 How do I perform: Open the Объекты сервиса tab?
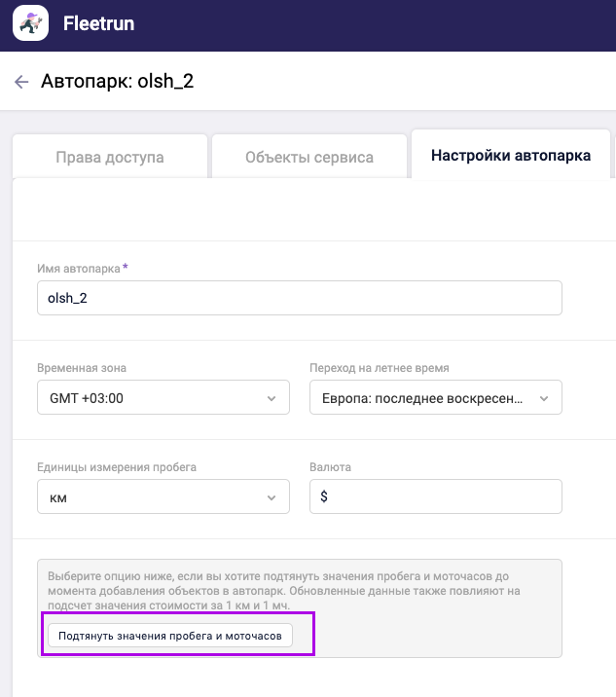[x=309, y=157]
